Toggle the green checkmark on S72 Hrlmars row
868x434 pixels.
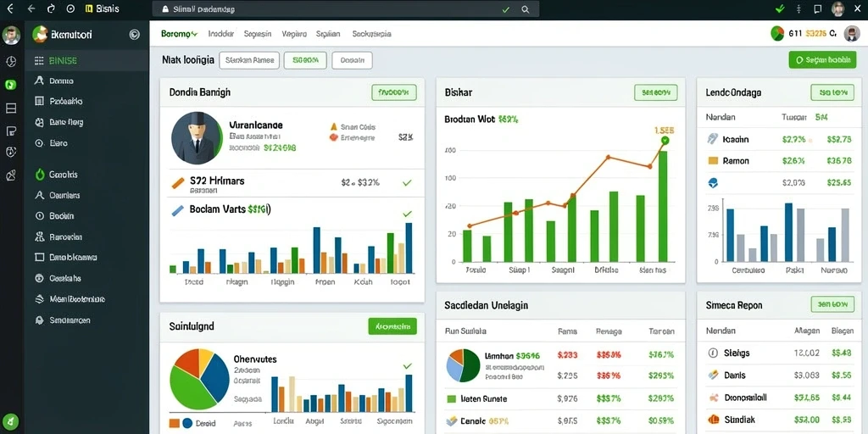[407, 182]
